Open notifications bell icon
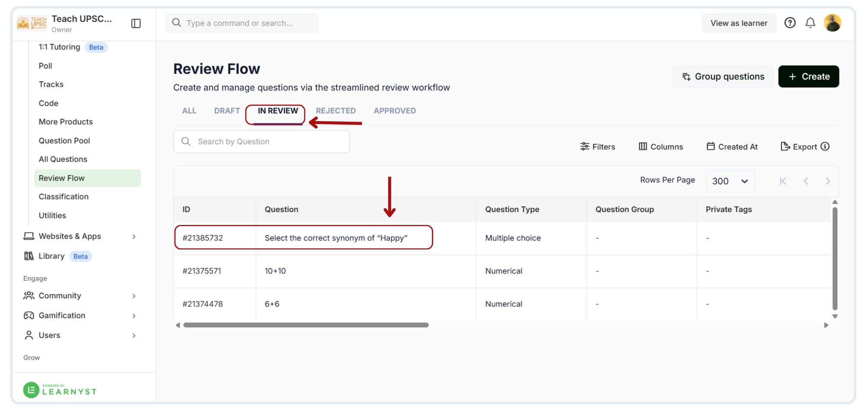868x414 pixels. coord(810,23)
